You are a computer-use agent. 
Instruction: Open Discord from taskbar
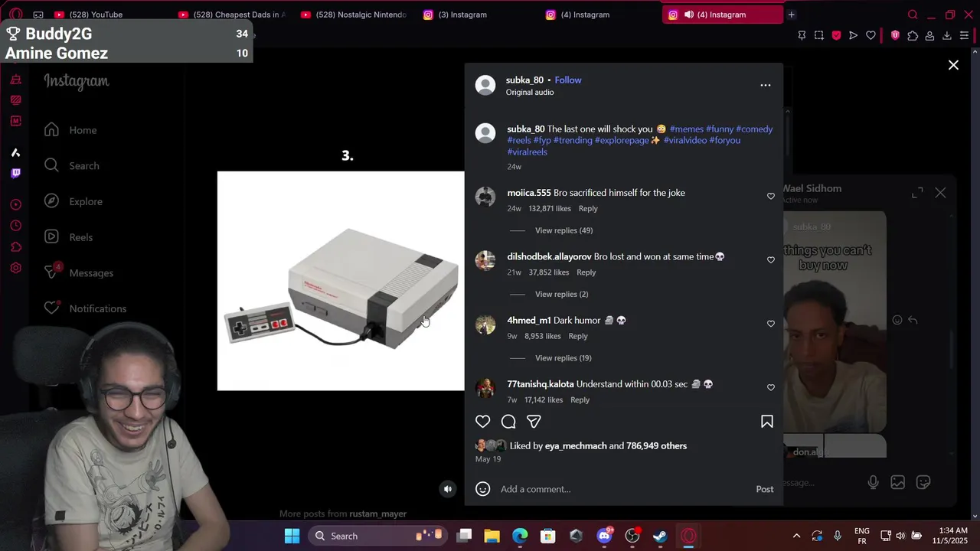point(604,536)
